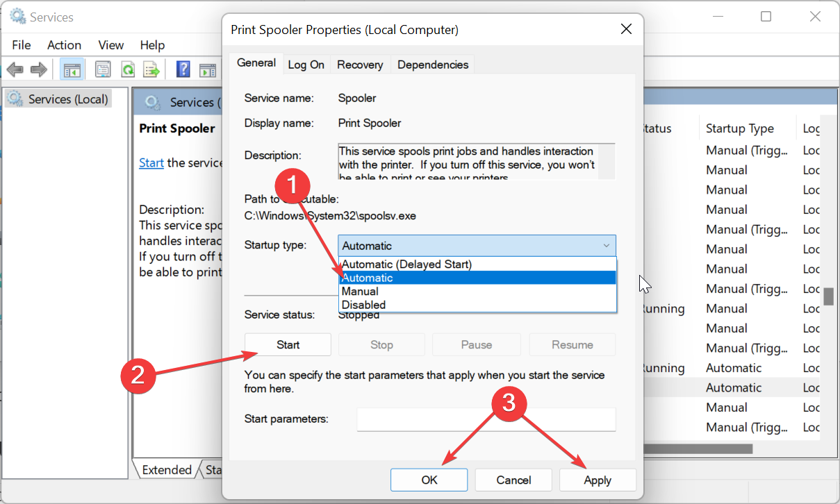Open the Dependencies tab
Viewport: 840px width, 504px height.
(433, 65)
